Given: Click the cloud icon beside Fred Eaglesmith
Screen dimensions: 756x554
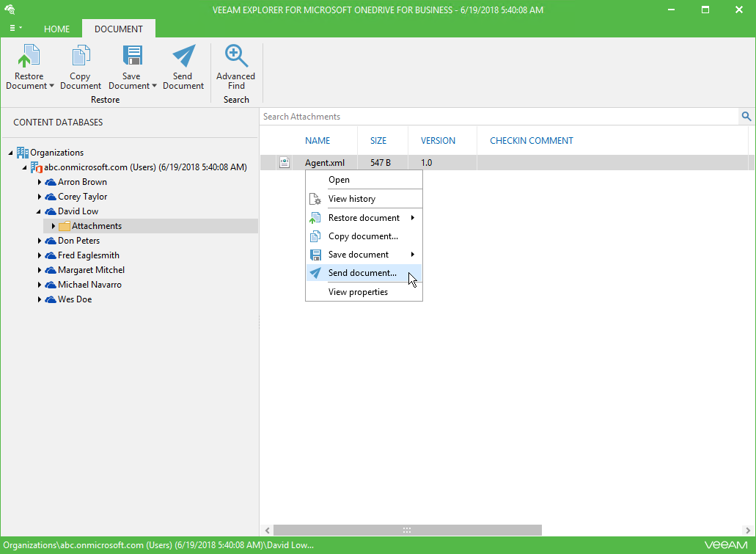Looking at the screenshot, I should (x=51, y=255).
